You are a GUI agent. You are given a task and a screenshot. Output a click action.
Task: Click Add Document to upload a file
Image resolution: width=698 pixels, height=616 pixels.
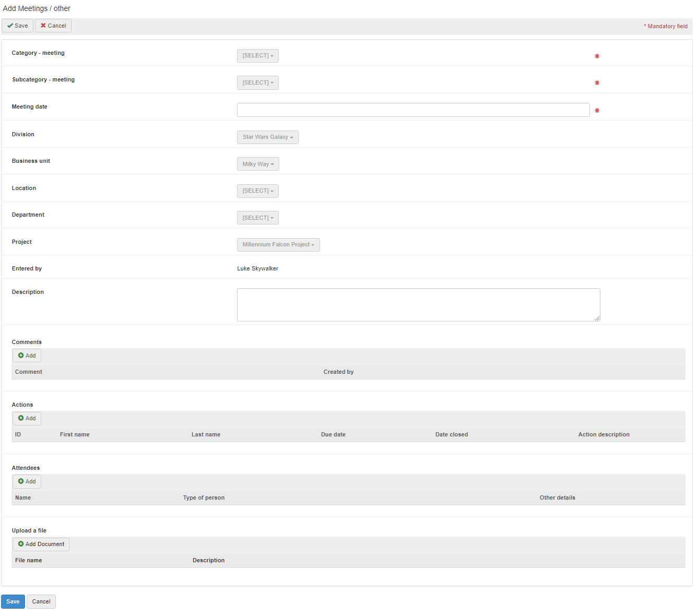pyautogui.click(x=41, y=544)
